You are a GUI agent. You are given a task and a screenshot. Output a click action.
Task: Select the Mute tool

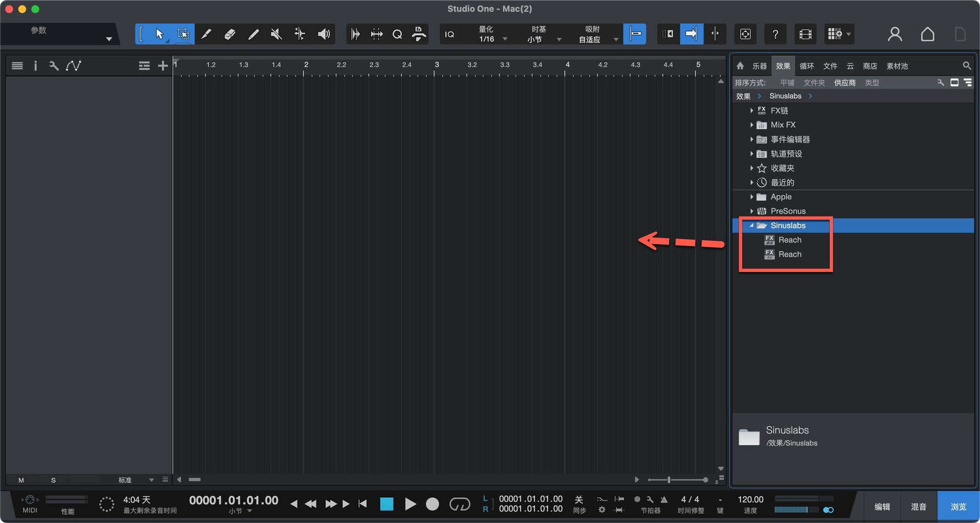tap(276, 34)
